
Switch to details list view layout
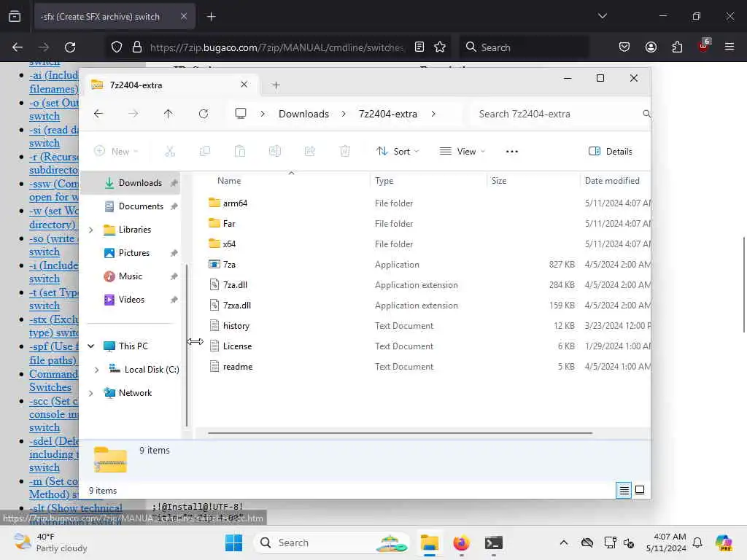624,490
